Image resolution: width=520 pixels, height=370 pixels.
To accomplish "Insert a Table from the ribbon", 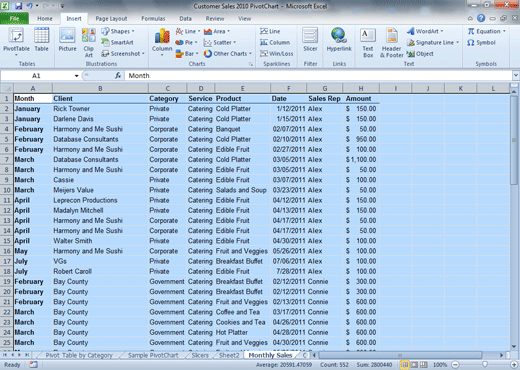I will click(42, 41).
